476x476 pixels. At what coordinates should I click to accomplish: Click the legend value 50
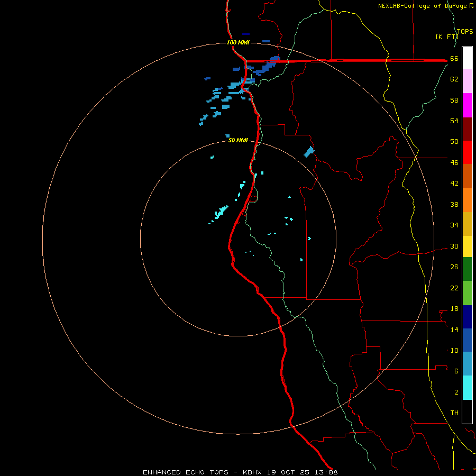coord(454,142)
